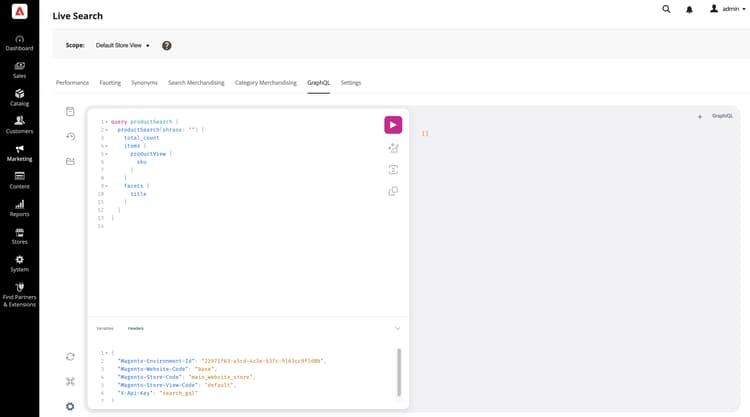Open the GraphiQL settings gear
Viewport: 750px width, 417px height.
[70, 406]
